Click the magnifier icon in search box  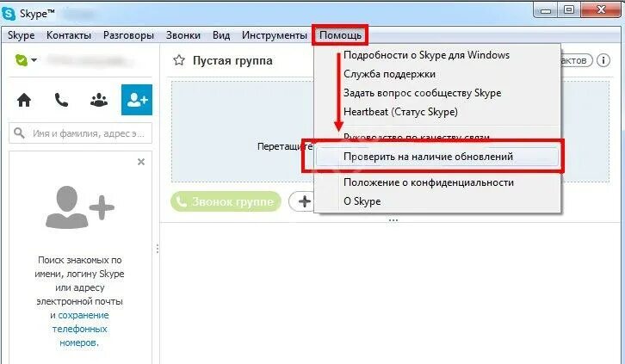coord(19,133)
